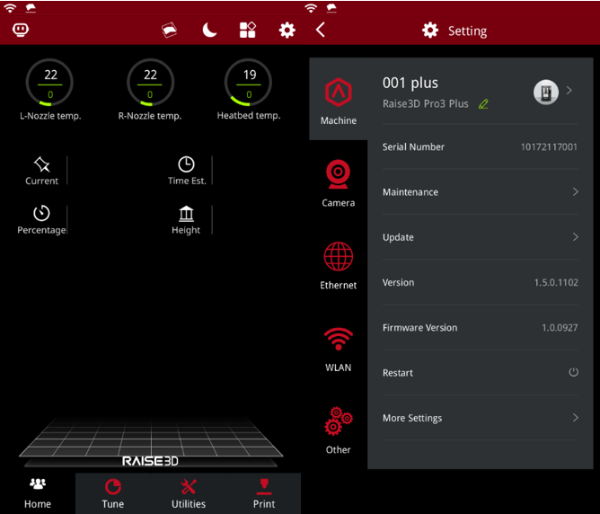
Task: Switch to the Print tab
Action: (x=264, y=493)
